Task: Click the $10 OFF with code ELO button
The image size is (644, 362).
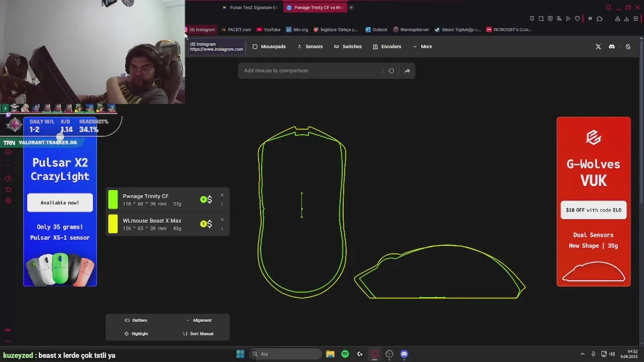Action: pos(594,210)
